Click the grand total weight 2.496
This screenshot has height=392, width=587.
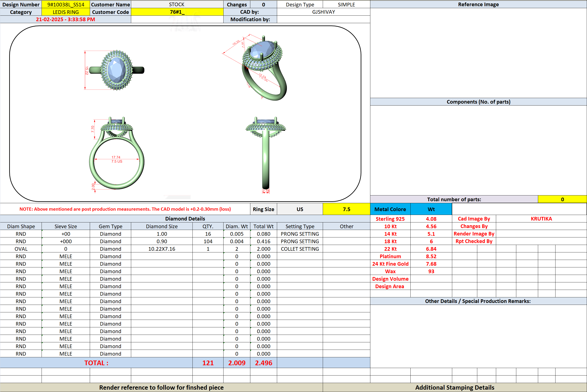tap(263, 363)
